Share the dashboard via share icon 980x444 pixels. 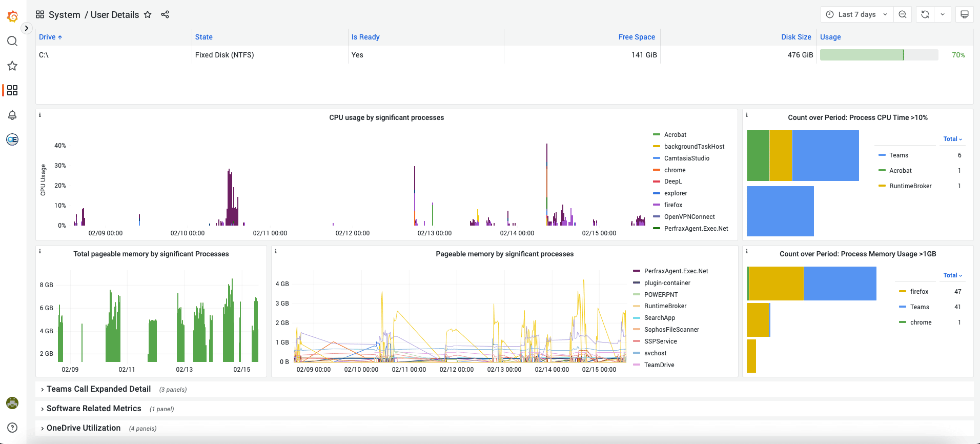(165, 14)
